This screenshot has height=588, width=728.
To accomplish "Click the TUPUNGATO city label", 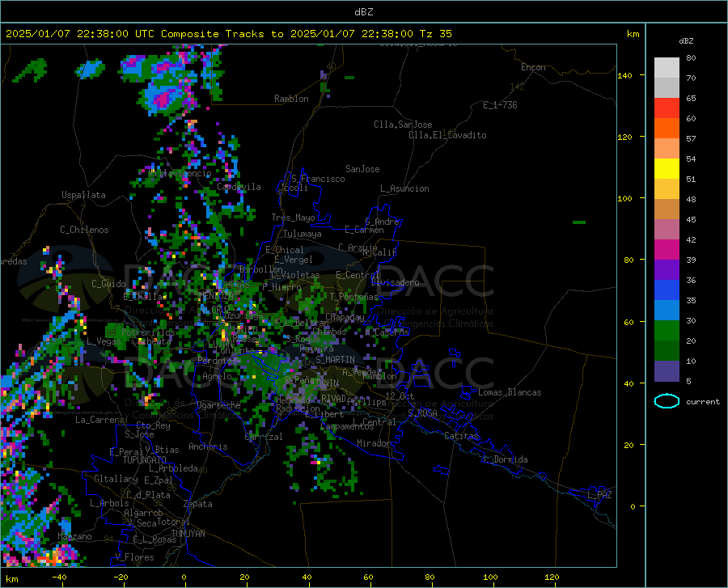I will pos(145,460).
